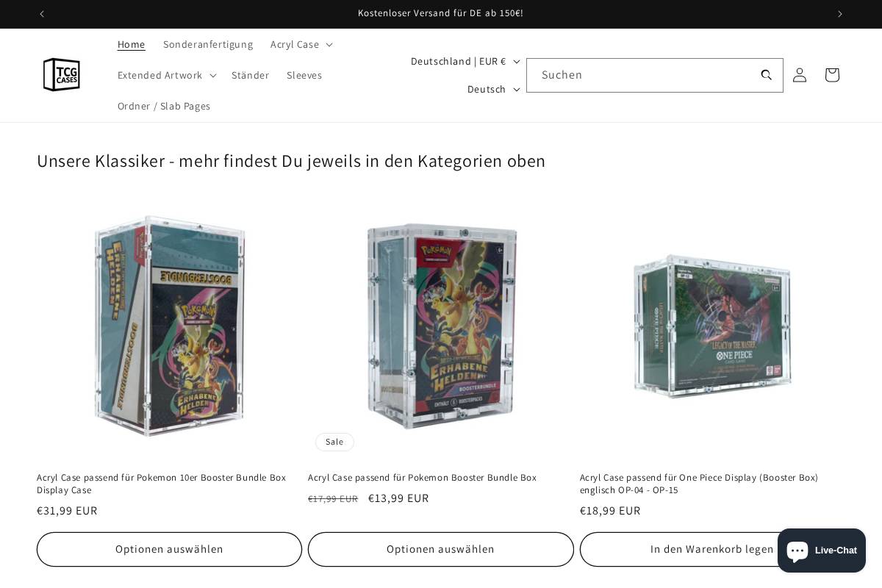
Task: Click the crossed-out €17,99 EUR price
Action: pos(333,499)
